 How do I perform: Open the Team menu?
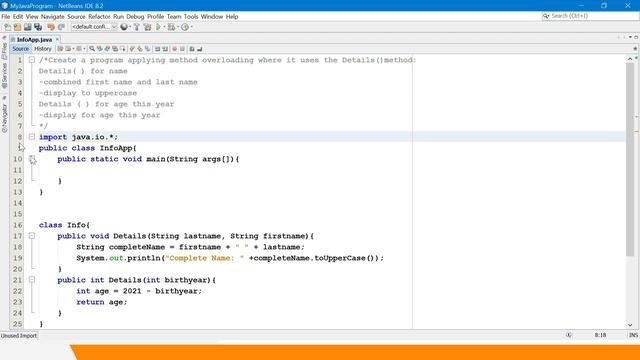coord(174,16)
